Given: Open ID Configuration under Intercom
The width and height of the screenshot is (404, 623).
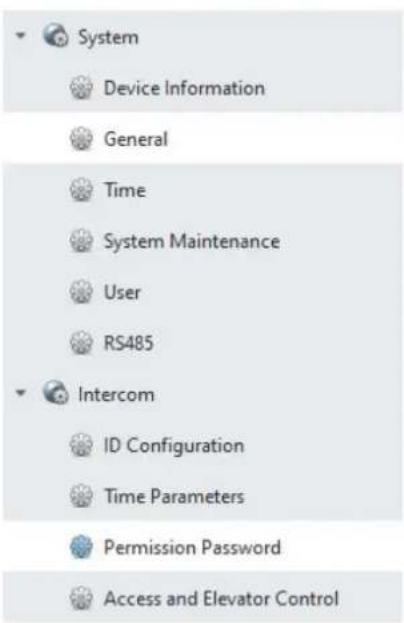Looking at the screenshot, I should 202,445.
